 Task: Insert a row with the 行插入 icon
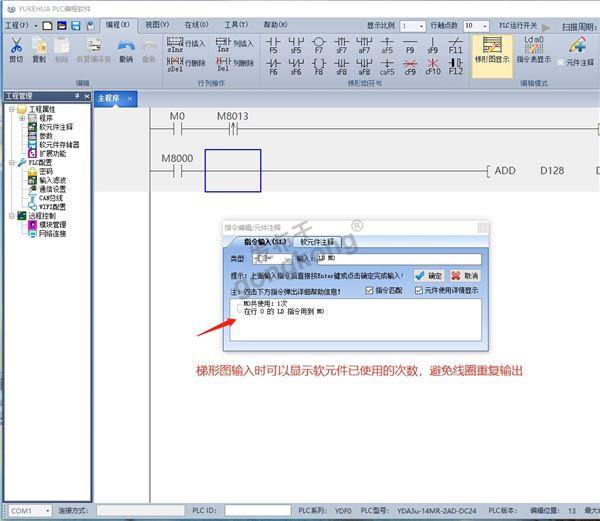pos(185,44)
